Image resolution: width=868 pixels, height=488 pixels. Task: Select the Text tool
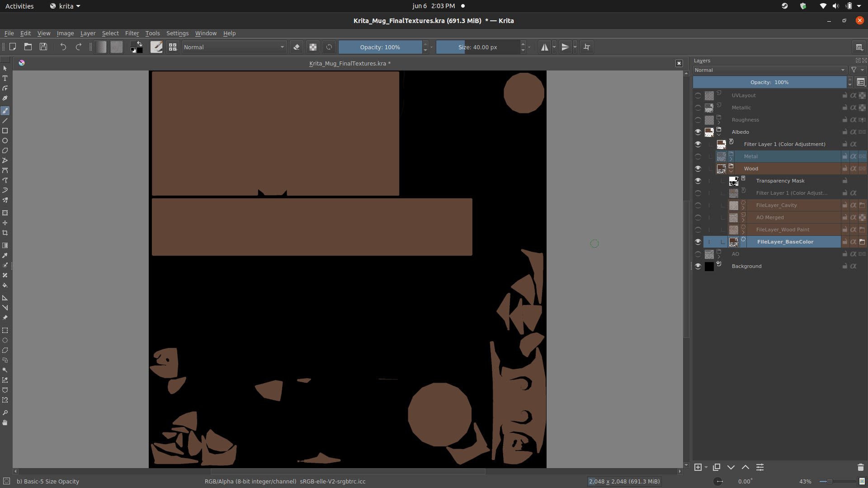[x=5, y=78]
